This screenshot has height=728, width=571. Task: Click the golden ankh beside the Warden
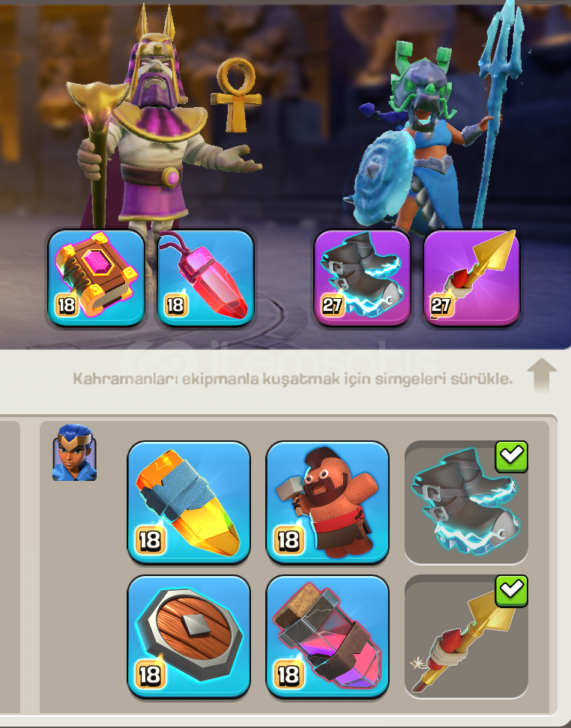tap(236, 94)
